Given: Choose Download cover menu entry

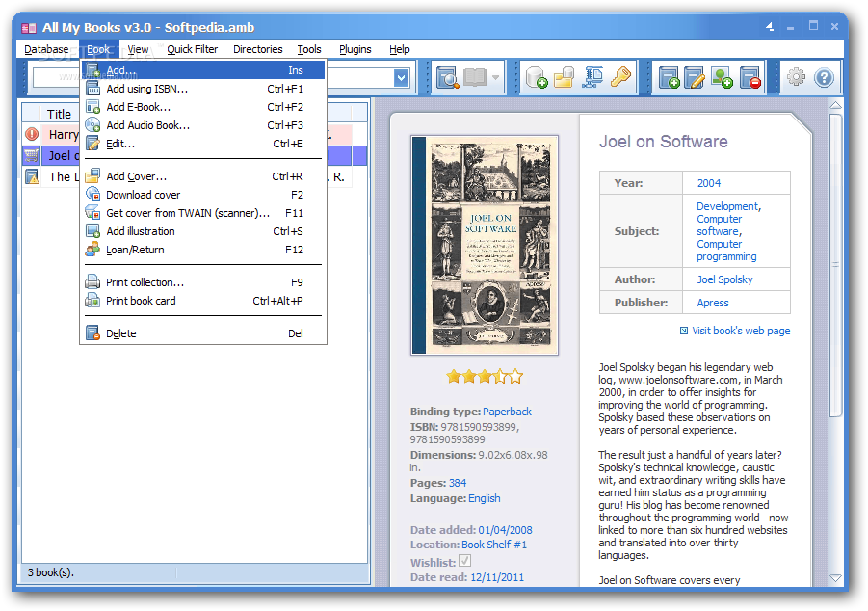Looking at the screenshot, I should (x=203, y=195).
